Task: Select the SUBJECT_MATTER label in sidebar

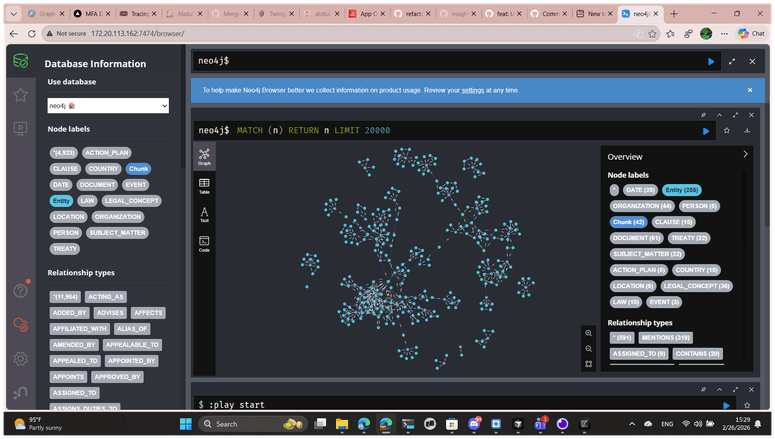Action: pyautogui.click(x=117, y=233)
